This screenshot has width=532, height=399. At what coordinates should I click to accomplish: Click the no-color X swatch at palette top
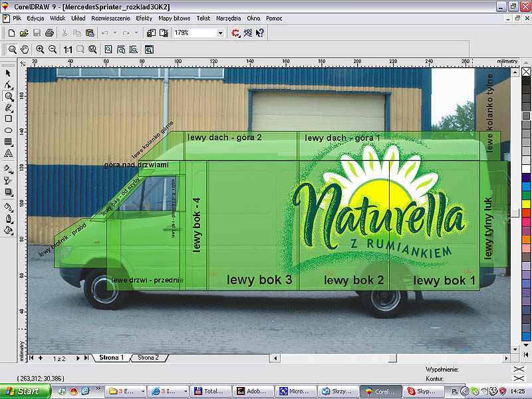pos(526,72)
